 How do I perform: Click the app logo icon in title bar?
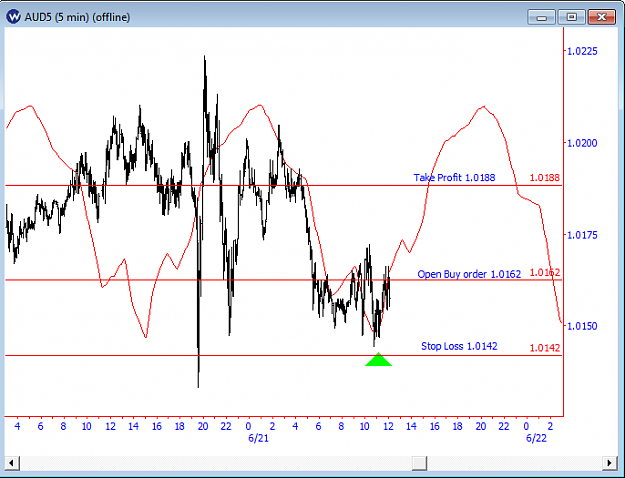coord(13,17)
